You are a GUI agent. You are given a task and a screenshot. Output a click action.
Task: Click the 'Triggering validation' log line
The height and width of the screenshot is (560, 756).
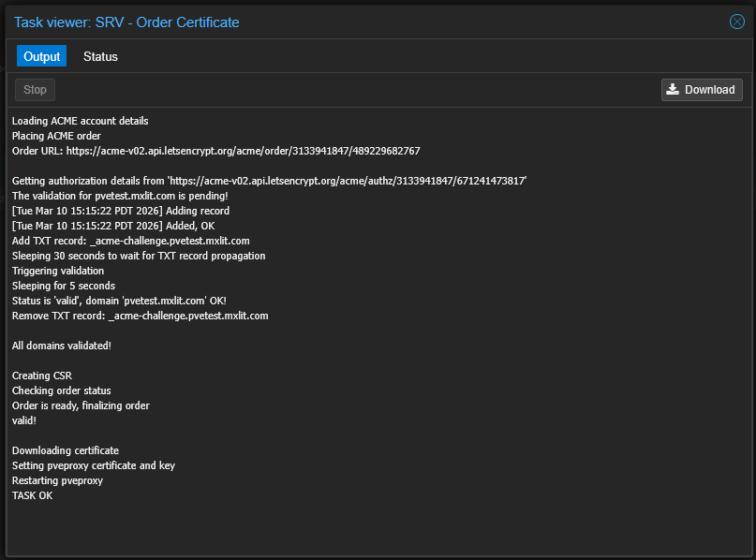click(x=58, y=271)
